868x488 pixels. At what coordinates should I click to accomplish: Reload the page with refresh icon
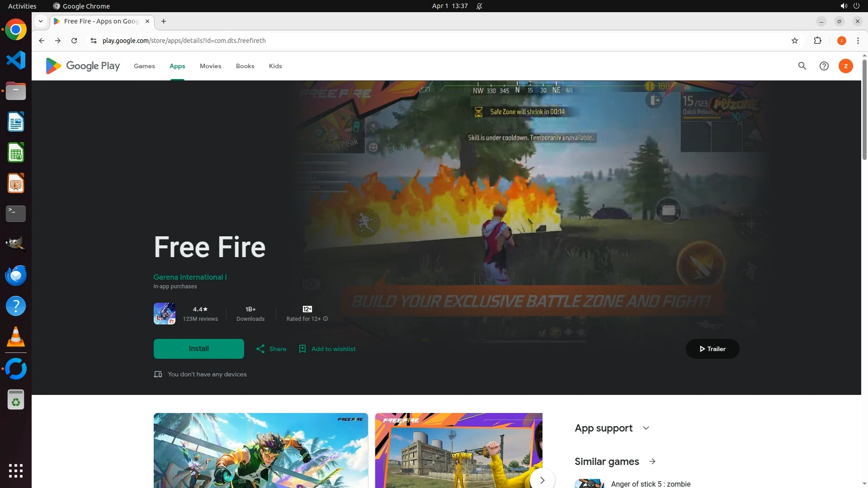pyautogui.click(x=74, y=41)
